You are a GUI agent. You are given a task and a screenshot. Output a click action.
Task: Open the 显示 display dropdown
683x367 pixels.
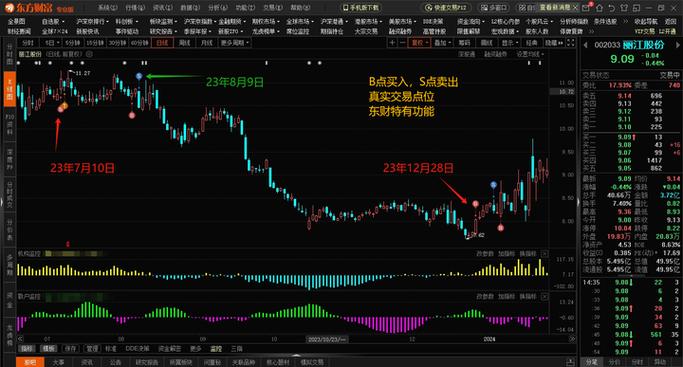[x=509, y=42]
